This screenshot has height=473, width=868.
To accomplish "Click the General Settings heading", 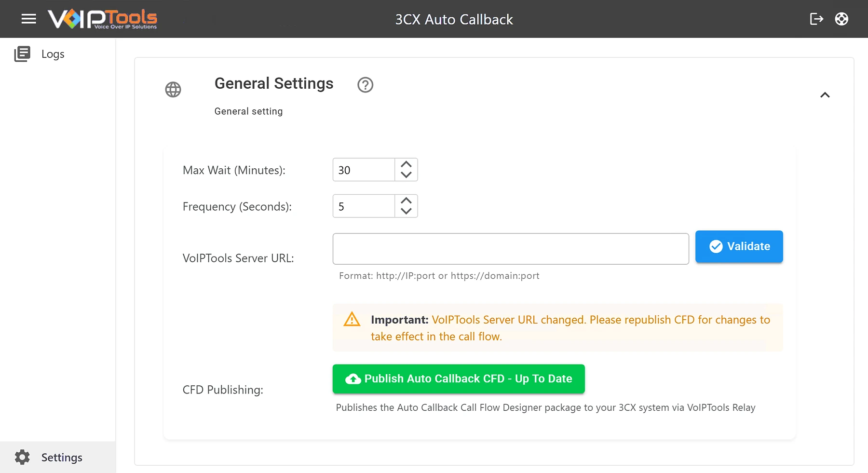I will 274,83.
